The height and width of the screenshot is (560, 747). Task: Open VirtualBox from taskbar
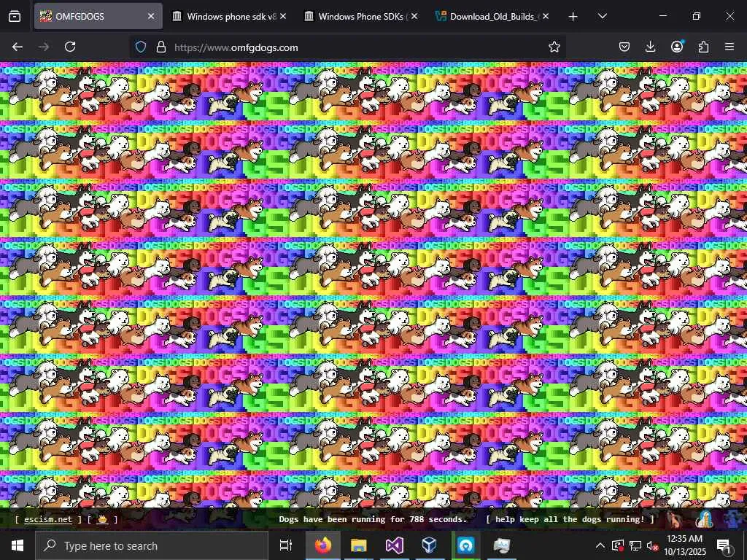click(x=429, y=545)
